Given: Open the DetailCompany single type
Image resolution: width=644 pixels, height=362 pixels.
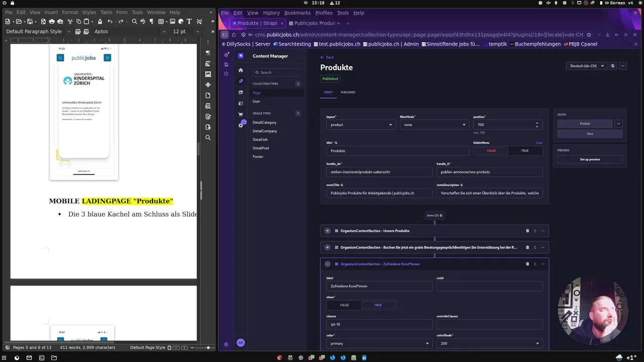Looking at the screenshot, I should click(x=265, y=131).
